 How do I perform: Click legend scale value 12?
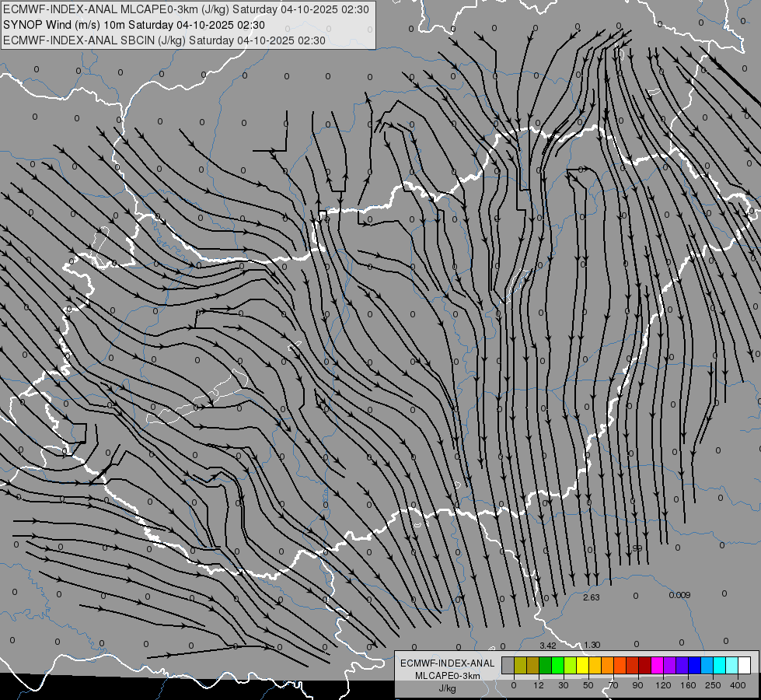pyautogui.click(x=539, y=685)
